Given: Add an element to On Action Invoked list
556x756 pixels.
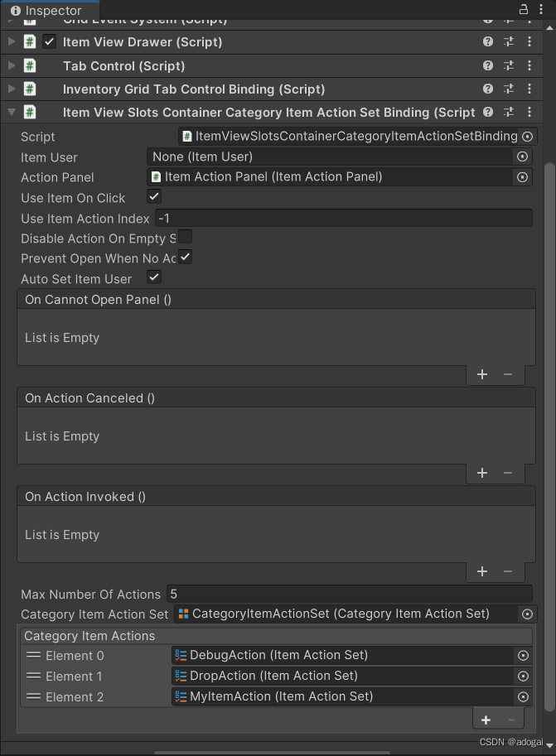Looking at the screenshot, I should 482,571.
